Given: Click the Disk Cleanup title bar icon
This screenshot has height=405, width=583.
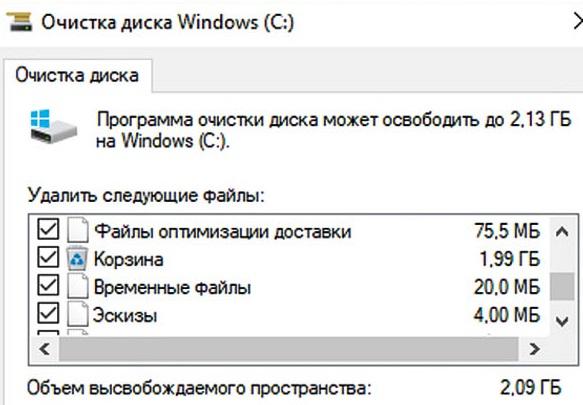Looking at the screenshot, I should click(x=19, y=22).
